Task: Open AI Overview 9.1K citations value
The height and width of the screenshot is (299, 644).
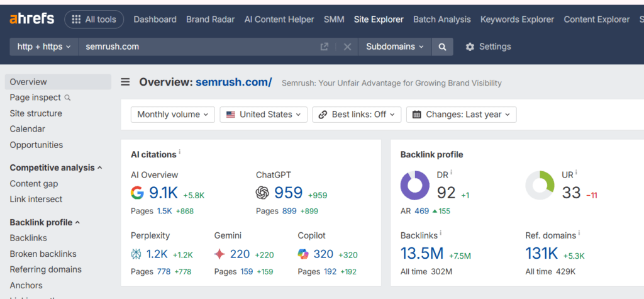Action: (x=163, y=193)
